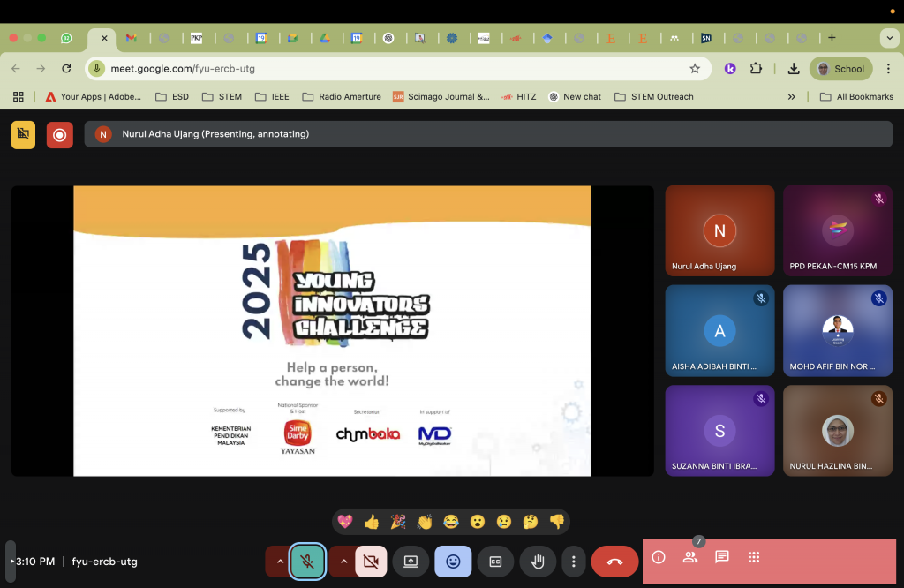The image size is (904, 588).
Task: Open the IEEE bookmarks folder
Action: [x=272, y=97]
